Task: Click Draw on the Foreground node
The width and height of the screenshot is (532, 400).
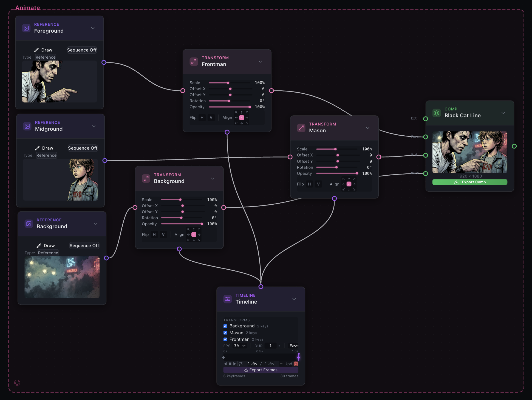Action: [43, 50]
